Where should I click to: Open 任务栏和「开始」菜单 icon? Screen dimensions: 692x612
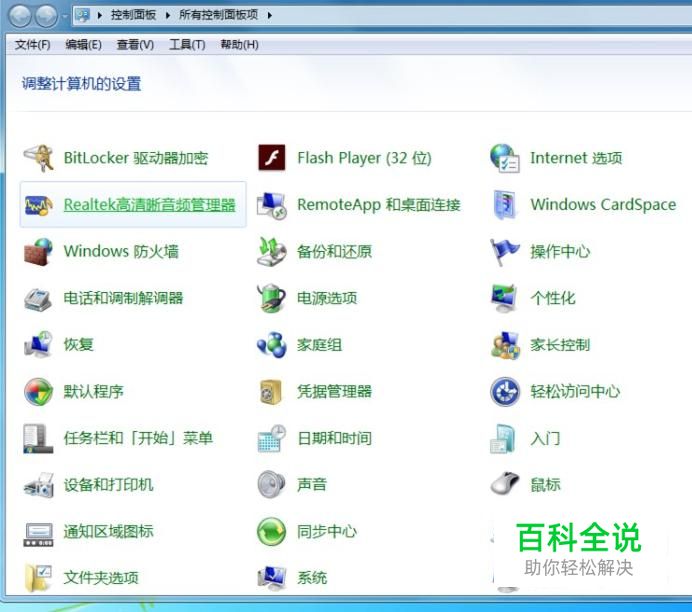coord(38,438)
